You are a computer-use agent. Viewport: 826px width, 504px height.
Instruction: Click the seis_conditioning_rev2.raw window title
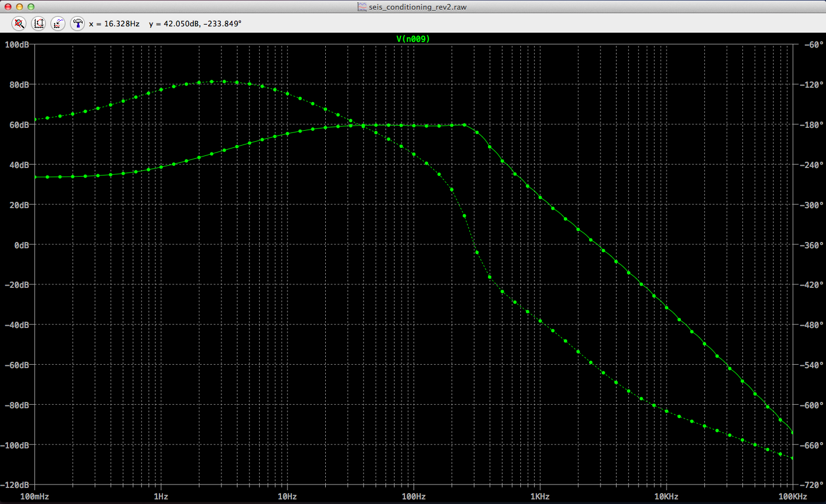click(x=418, y=7)
